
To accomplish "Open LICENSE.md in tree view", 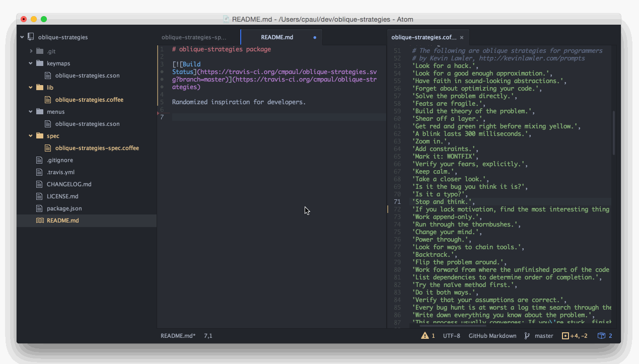I will tap(62, 196).
